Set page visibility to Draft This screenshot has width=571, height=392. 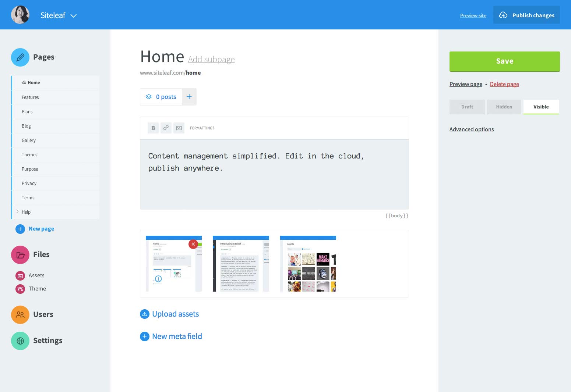point(467,107)
